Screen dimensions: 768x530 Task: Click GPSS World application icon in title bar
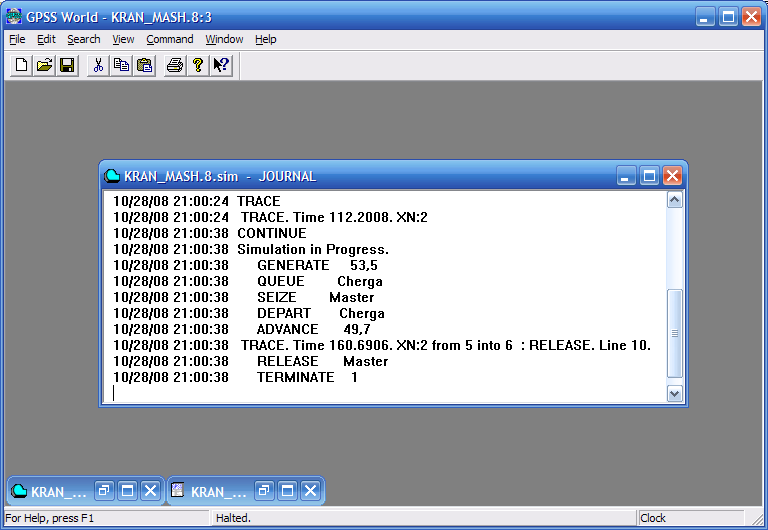coord(14,17)
